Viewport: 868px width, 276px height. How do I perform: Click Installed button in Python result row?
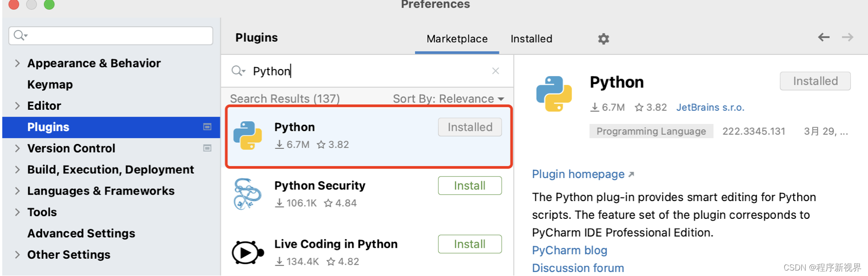470,127
